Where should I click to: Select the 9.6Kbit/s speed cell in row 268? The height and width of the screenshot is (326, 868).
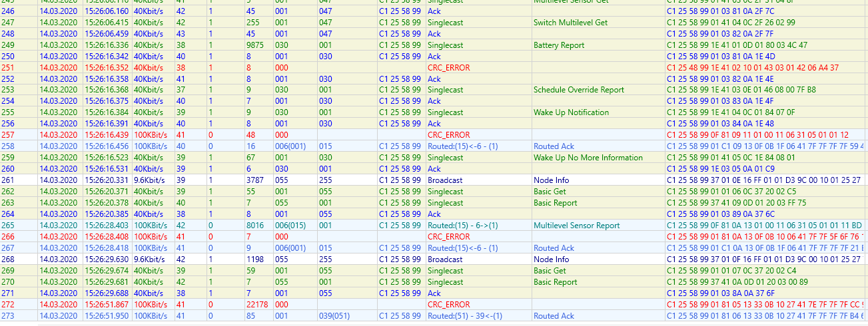pyautogui.click(x=149, y=259)
